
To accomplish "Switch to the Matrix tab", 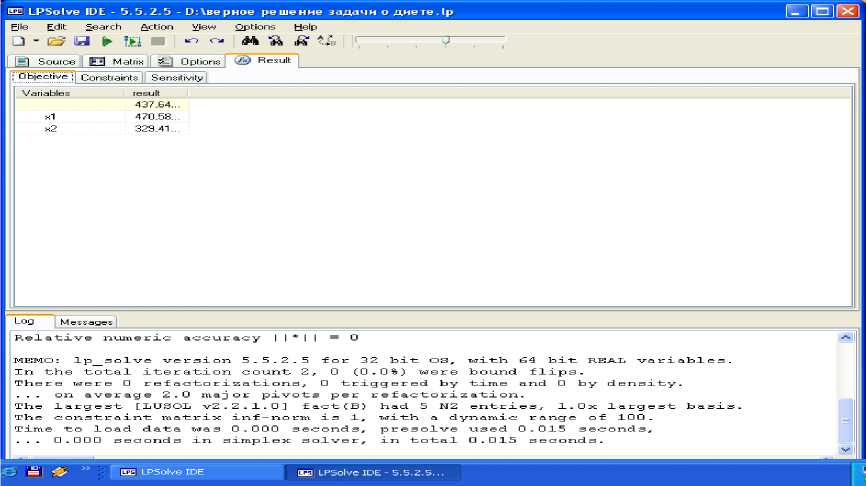I will [x=116, y=61].
